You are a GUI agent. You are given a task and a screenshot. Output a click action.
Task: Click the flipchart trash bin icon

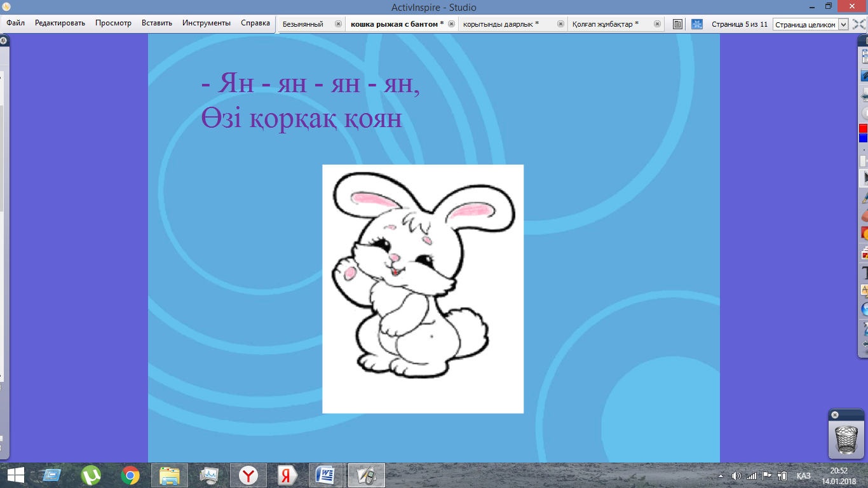click(x=845, y=439)
